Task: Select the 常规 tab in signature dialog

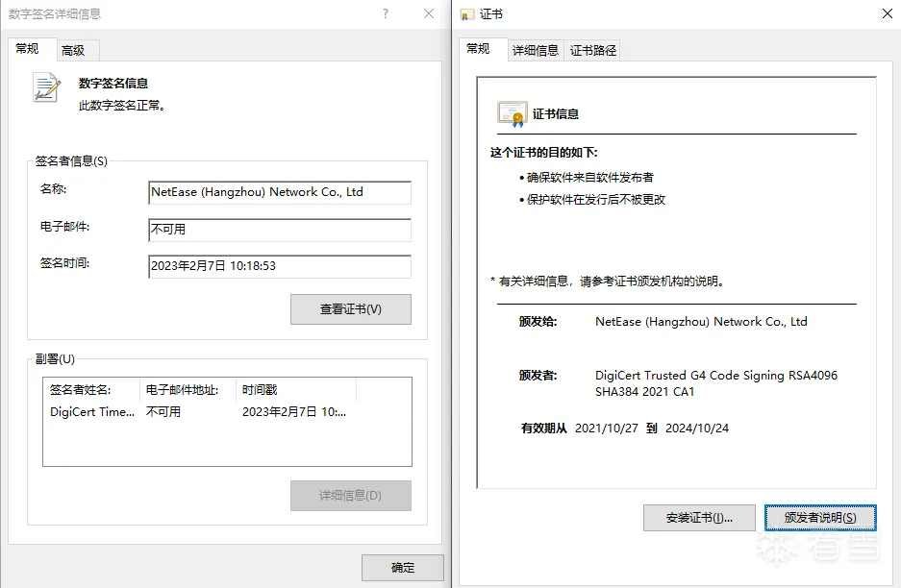Action: [32, 49]
